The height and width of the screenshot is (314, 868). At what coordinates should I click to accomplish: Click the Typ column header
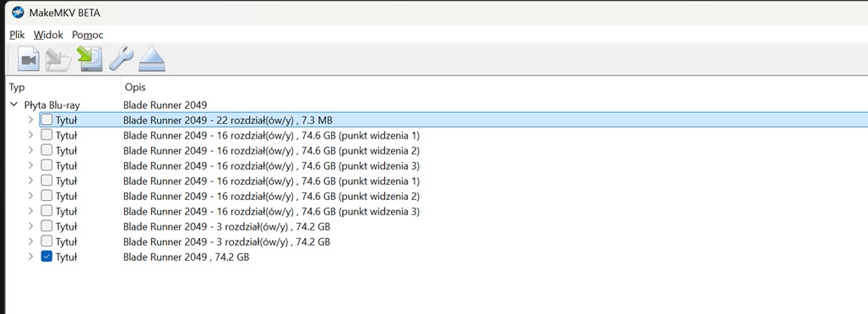tap(17, 88)
